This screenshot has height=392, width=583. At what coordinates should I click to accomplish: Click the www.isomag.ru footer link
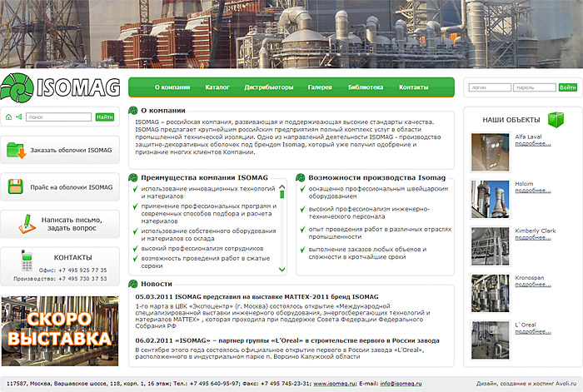point(335,384)
